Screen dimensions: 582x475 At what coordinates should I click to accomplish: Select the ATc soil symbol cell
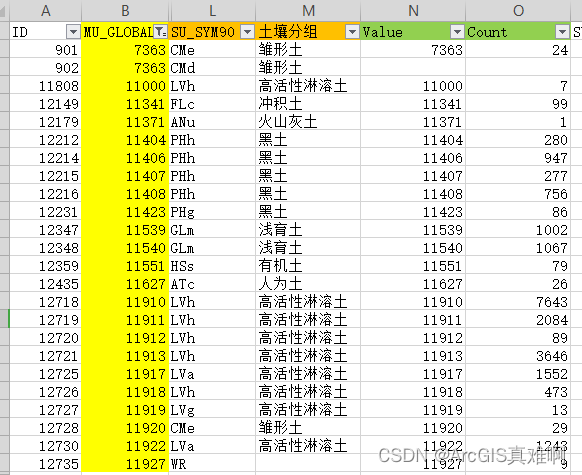coord(212,284)
